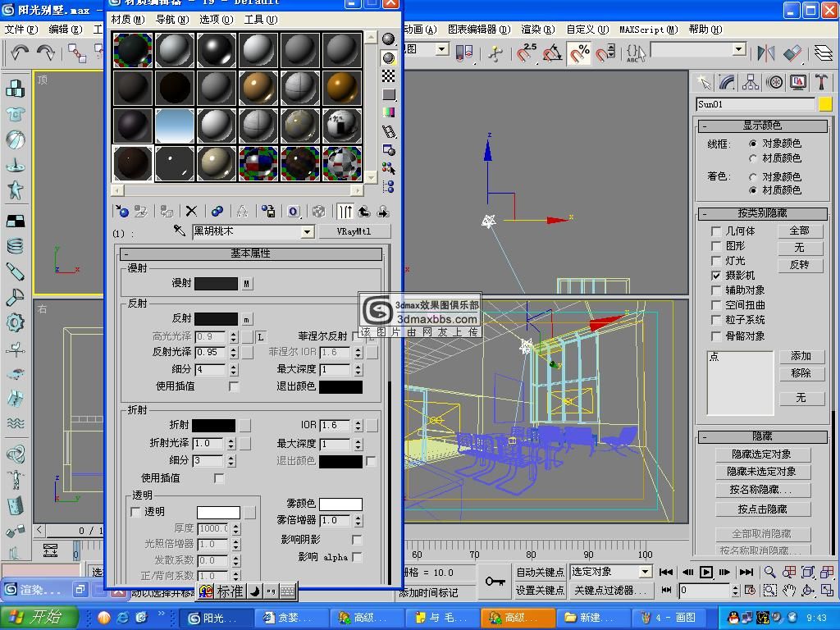
Task: Click 全部 button in hide by category
Action: [800, 231]
